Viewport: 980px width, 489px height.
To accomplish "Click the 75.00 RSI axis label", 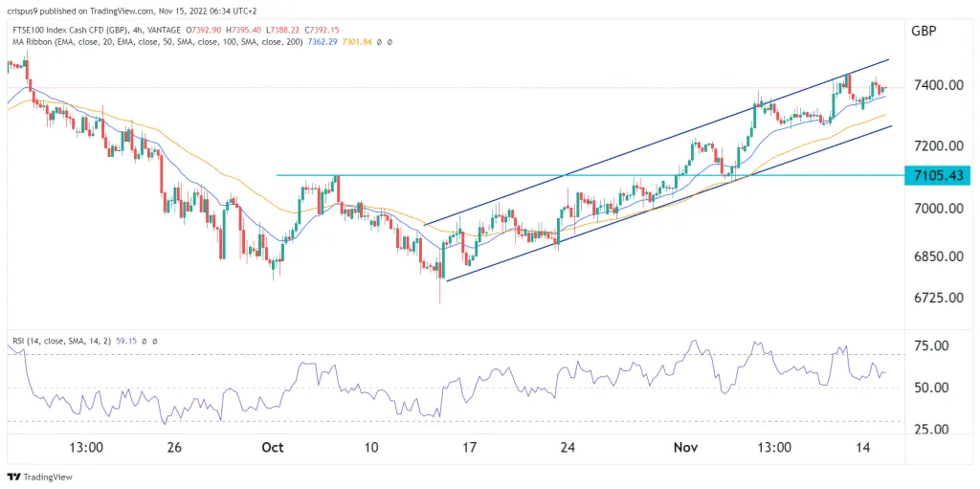I will [932, 345].
